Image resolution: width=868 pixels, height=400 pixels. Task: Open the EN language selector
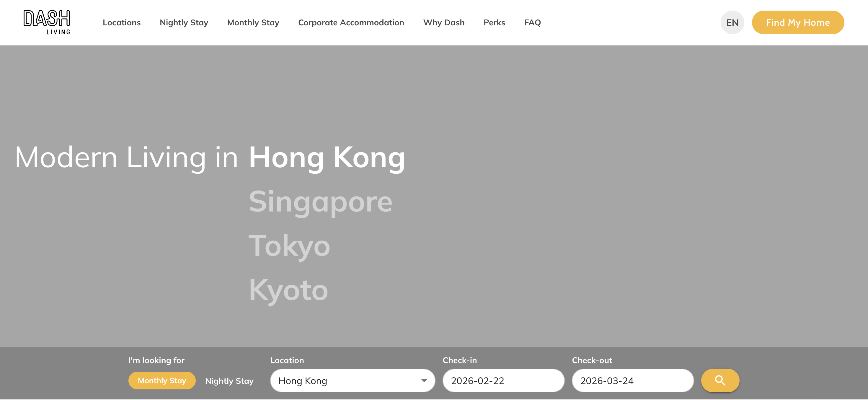tap(732, 22)
